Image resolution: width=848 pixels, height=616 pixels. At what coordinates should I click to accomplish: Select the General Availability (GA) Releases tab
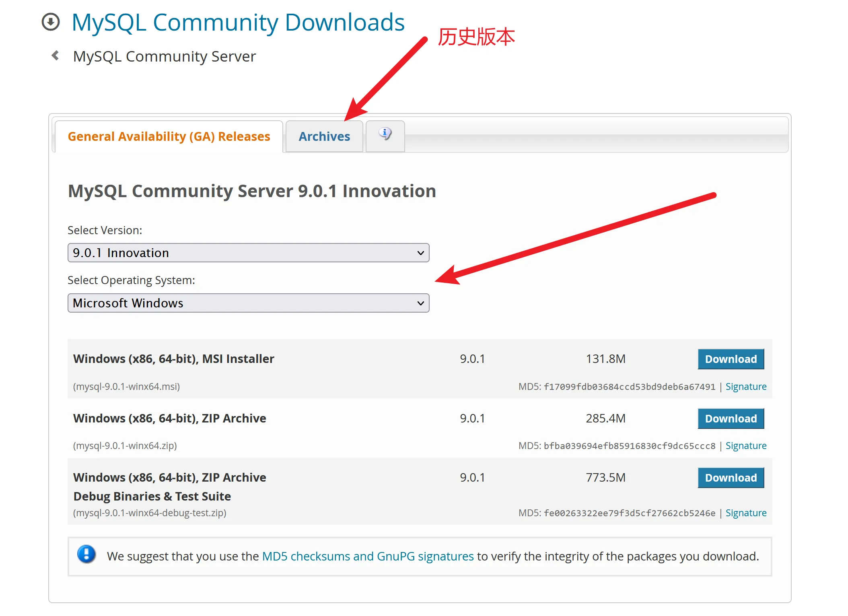tap(169, 136)
